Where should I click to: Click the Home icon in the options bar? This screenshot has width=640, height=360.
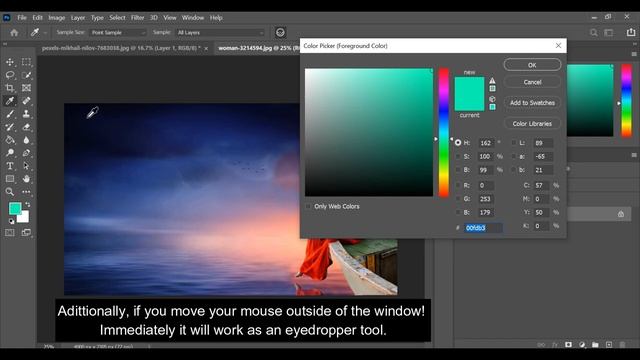14,33
